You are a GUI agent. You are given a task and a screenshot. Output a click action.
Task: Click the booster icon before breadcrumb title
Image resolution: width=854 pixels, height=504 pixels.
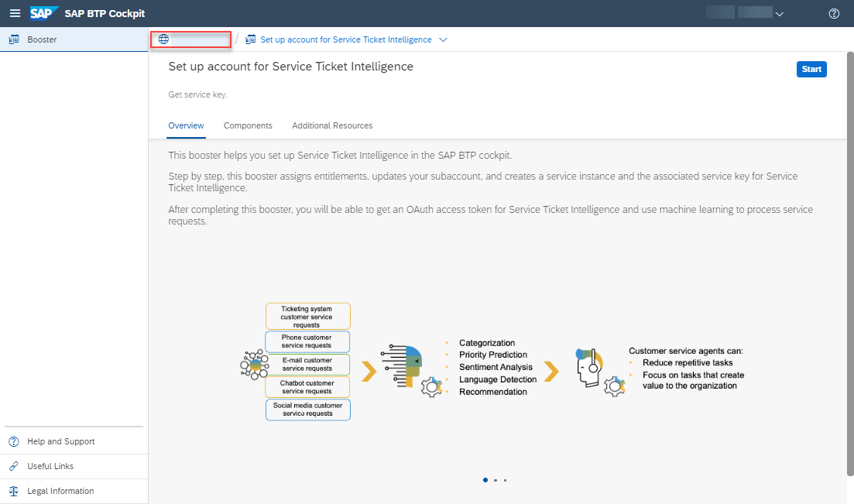[x=251, y=39]
